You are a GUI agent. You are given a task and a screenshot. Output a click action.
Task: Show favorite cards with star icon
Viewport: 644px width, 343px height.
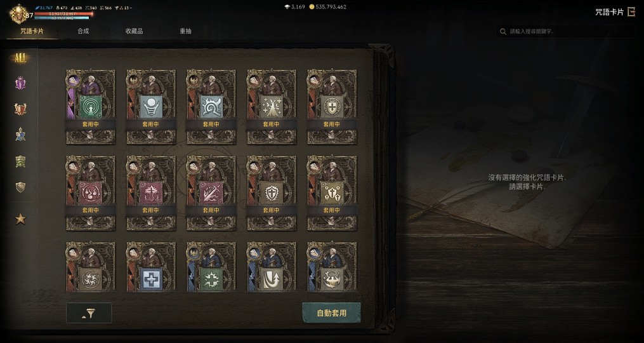[20, 219]
